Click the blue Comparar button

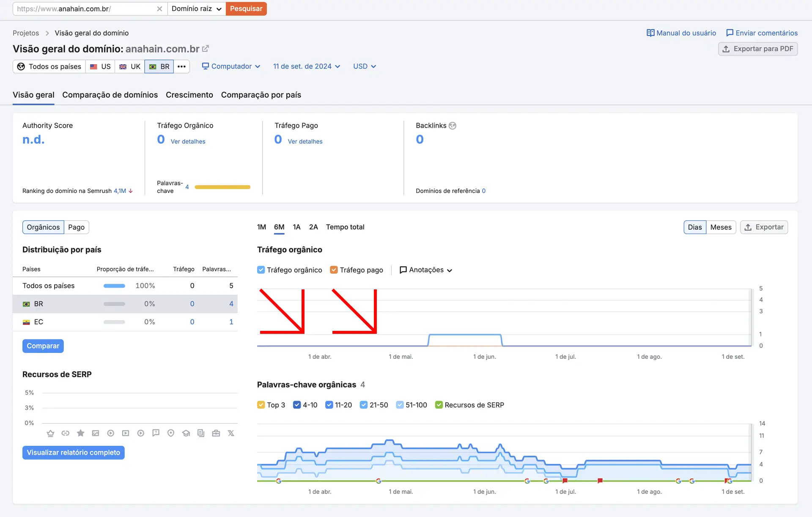pos(43,346)
